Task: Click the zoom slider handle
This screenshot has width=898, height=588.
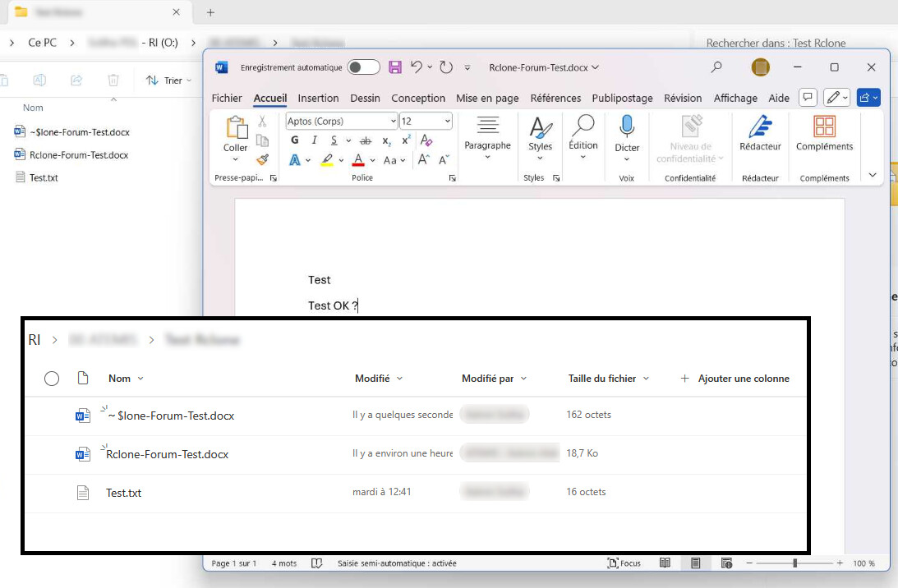Action: tap(795, 563)
